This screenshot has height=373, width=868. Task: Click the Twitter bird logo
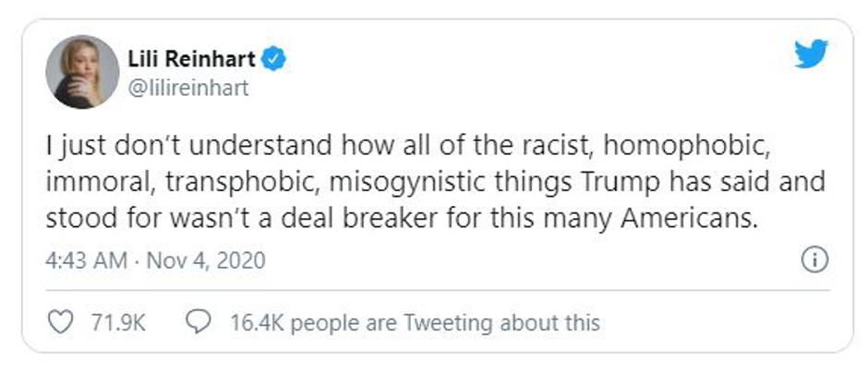tap(812, 55)
